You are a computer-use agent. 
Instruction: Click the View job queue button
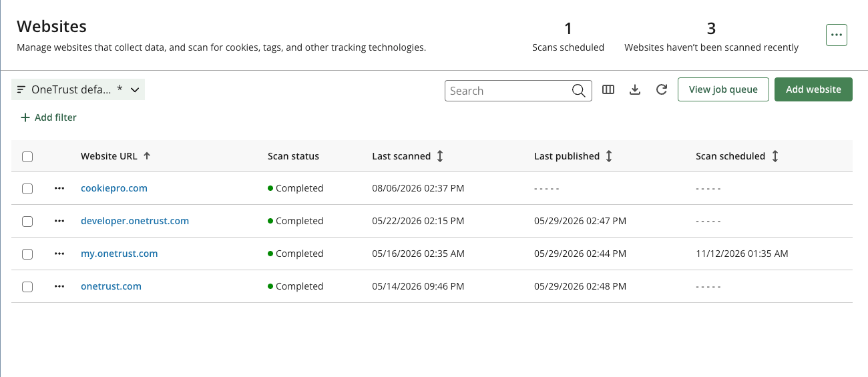pyautogui.click(x=723, y=89)
